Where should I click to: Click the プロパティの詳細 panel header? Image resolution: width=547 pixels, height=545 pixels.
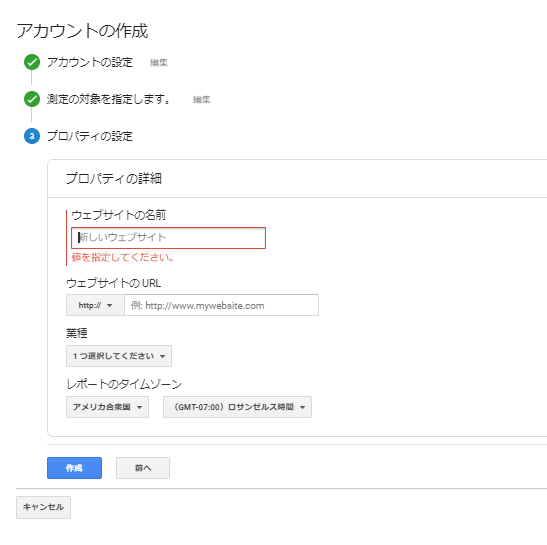pyautogui.click(x=114, y=178)
